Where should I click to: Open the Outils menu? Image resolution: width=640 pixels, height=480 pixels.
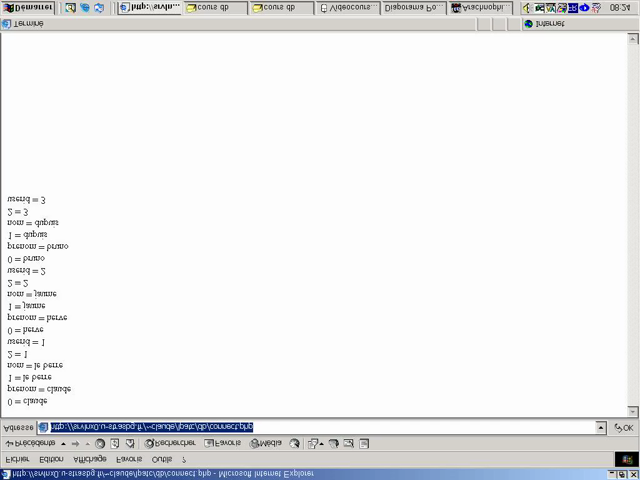click(161, 459)
